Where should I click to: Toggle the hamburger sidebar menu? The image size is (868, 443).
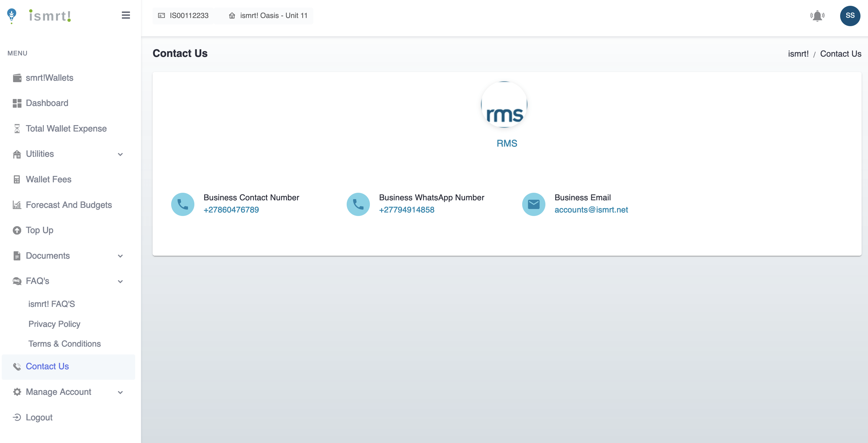pos(126,15)
